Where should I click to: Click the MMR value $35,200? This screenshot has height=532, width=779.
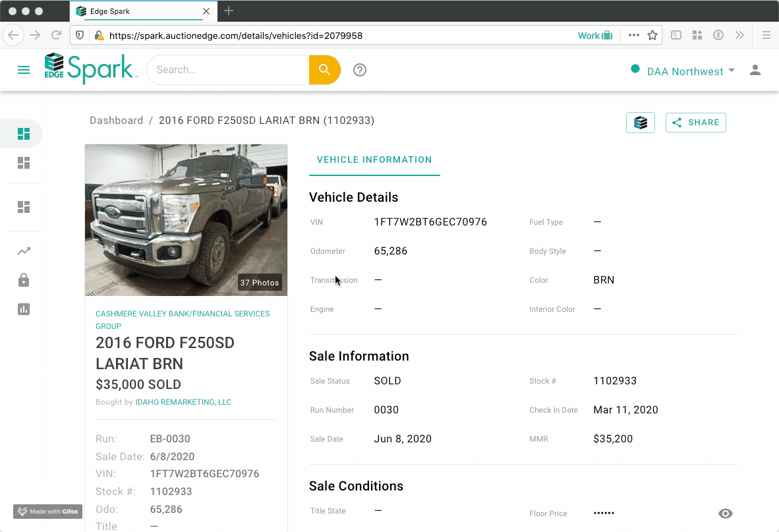612,439
